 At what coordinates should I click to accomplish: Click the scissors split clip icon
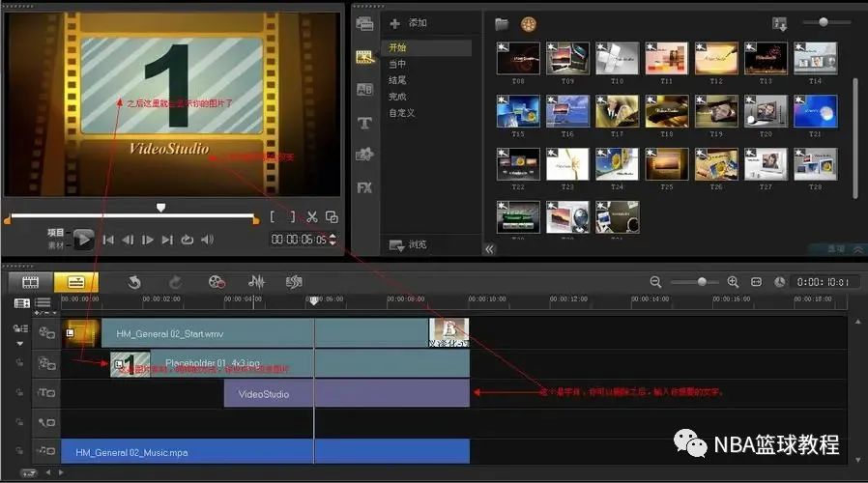tap(312, 217)
